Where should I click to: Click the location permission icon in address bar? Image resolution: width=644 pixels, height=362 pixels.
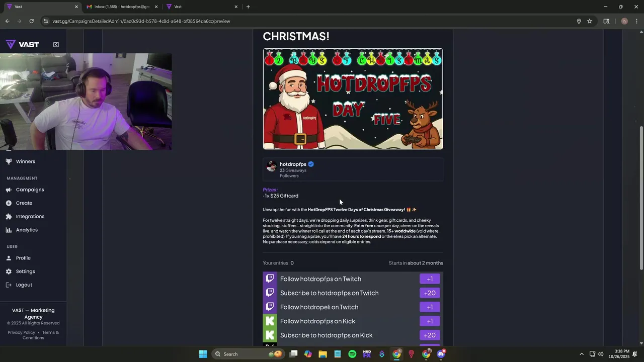[x=579, y=21]
